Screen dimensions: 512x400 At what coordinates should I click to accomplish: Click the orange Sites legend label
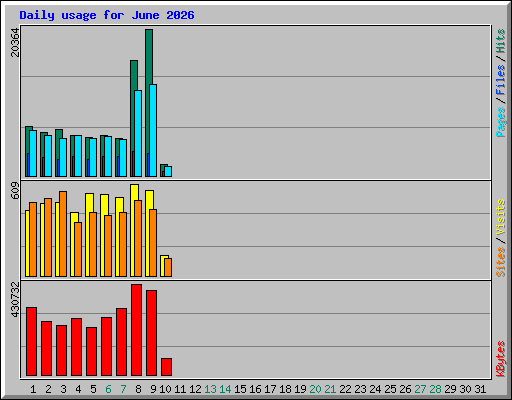click(501, 262)
